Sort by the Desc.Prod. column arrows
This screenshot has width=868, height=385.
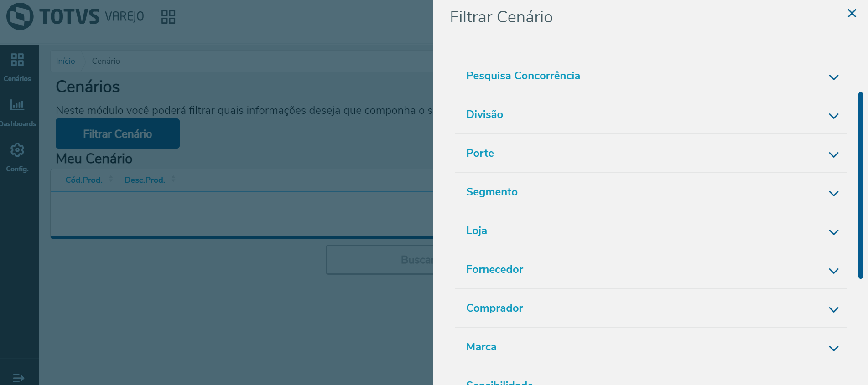[x=173, y=180]
